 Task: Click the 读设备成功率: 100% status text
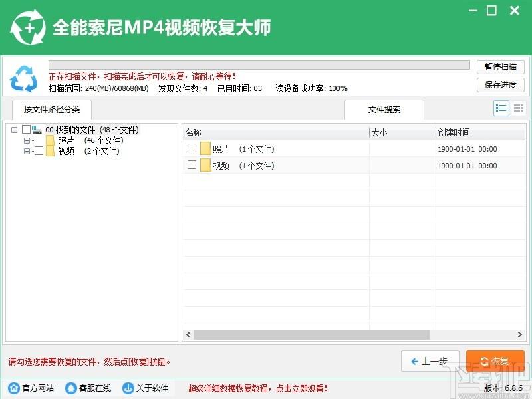311,88
